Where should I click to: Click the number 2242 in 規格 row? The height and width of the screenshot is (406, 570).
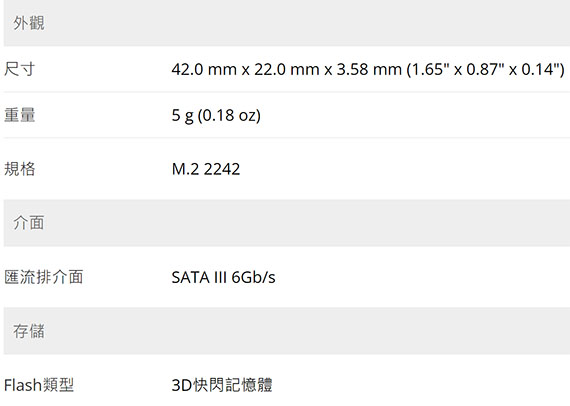[222, 169]
